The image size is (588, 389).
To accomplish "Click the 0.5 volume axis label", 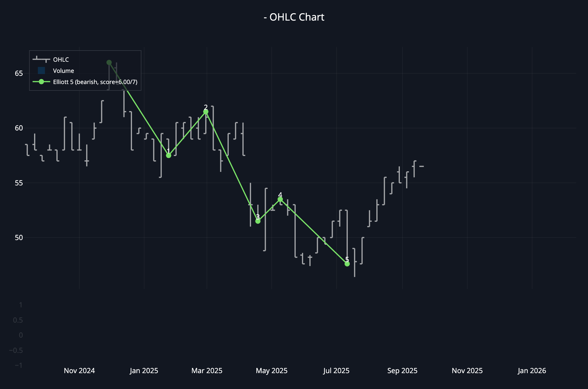I will pos(18,320).
